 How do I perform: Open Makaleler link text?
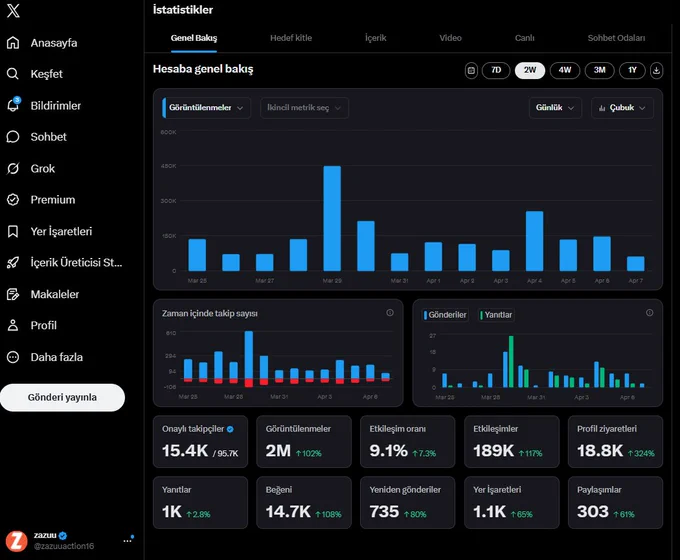click(x=55, y=295)
